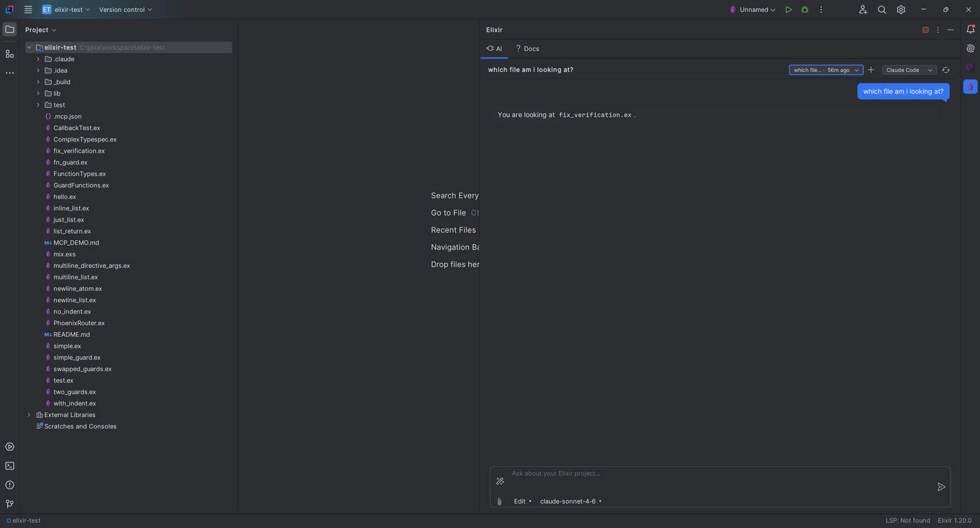Start a new chat with plus icon
This screenshot has height=528, width=980.
(871, 70)
